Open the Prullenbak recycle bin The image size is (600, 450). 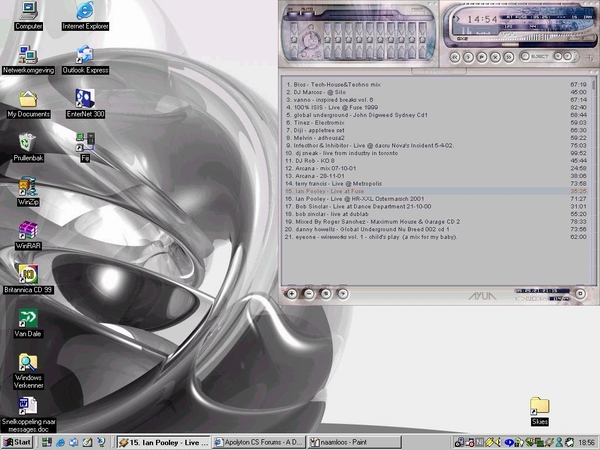pyautogui.click(x=28, y=143)
